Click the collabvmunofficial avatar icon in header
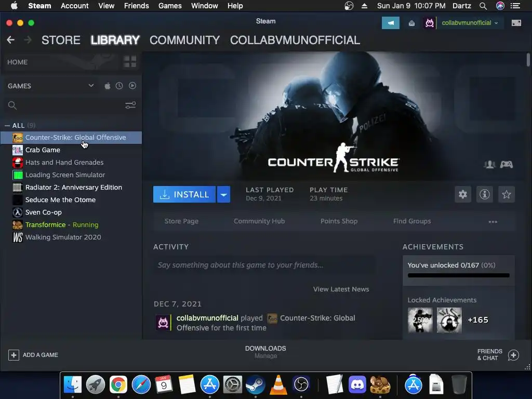Image resolution: width=532 pixels, height=399 pixels. [430, 23]
